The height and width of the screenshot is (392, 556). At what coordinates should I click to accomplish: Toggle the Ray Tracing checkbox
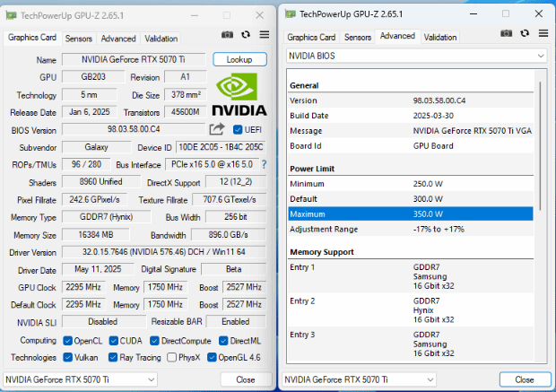click(113, 357)
